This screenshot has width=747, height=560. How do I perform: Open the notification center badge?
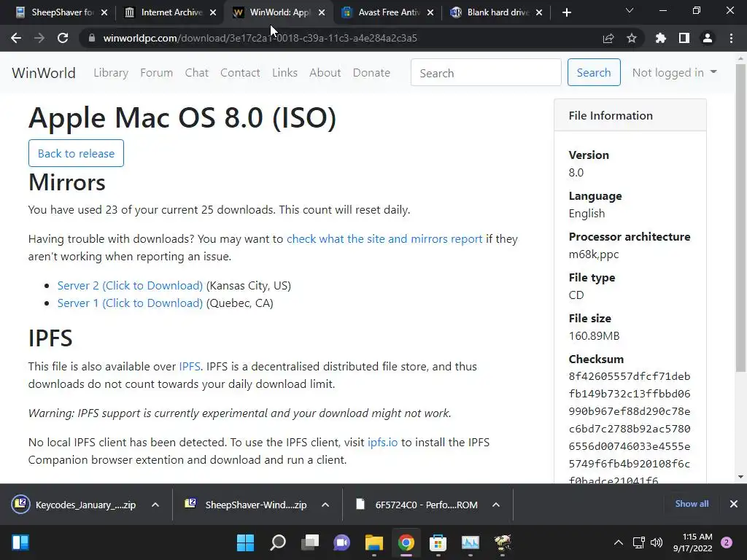tap(727, 542)
